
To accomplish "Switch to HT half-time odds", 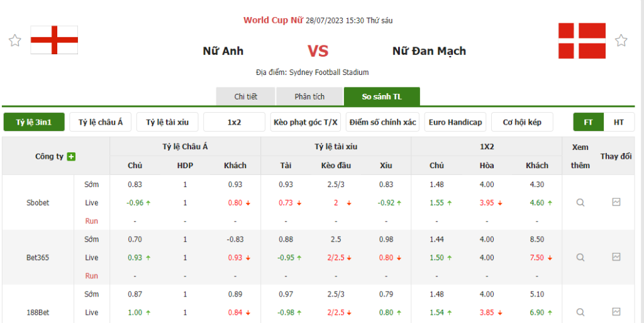I will coord(619,122).
